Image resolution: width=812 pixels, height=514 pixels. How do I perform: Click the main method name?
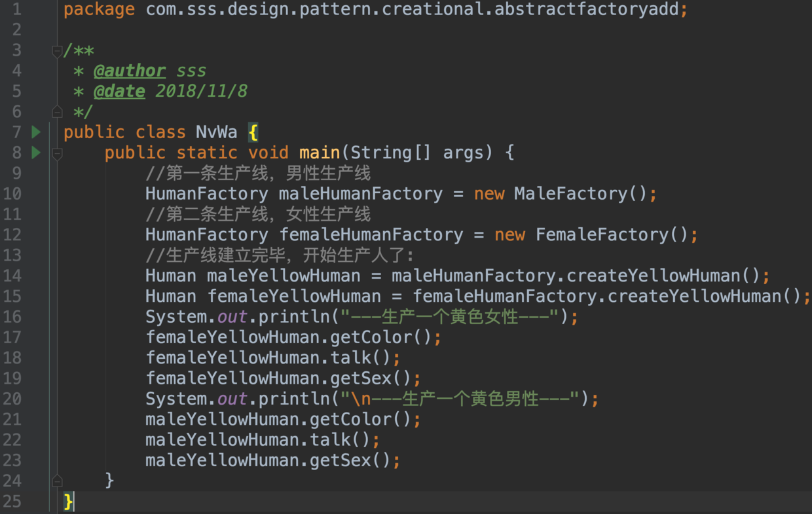coord(320,153)
